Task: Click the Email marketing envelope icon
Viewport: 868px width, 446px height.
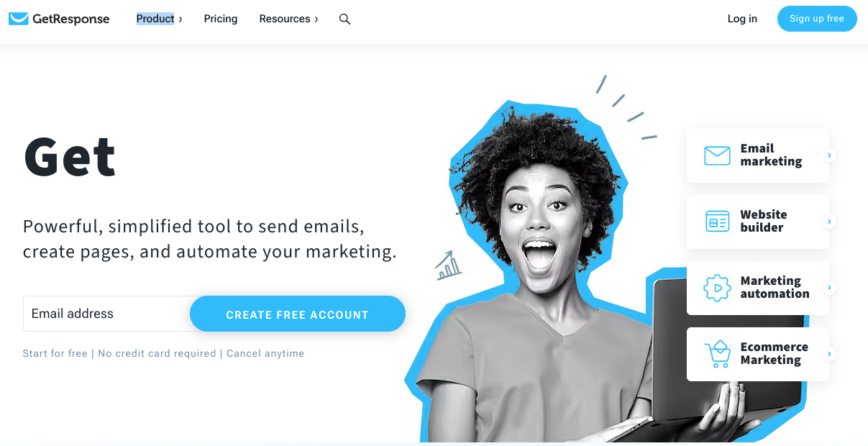Action: click(717, 155)
